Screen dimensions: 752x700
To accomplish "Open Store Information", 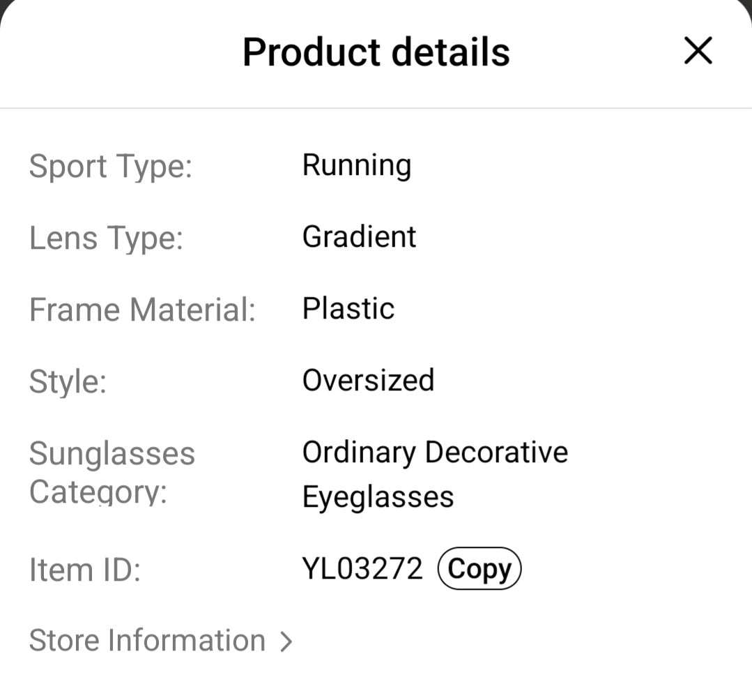I will click(146, 640).
